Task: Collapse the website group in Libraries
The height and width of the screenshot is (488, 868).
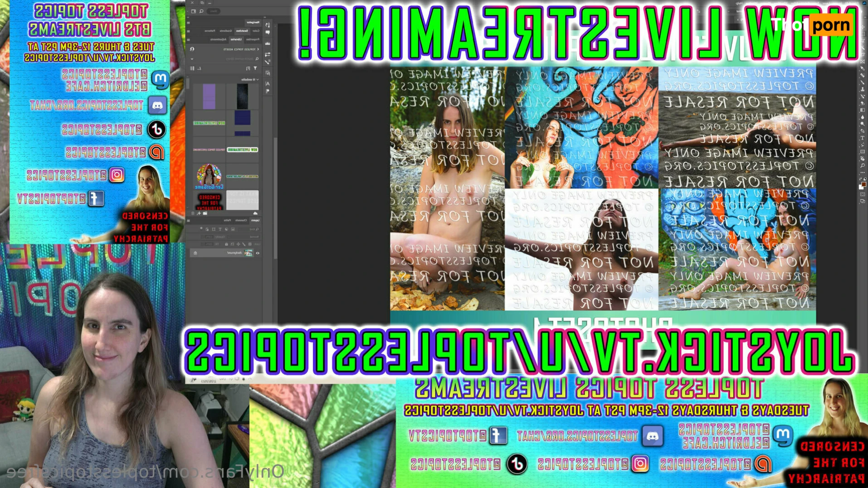Action: 258,79
